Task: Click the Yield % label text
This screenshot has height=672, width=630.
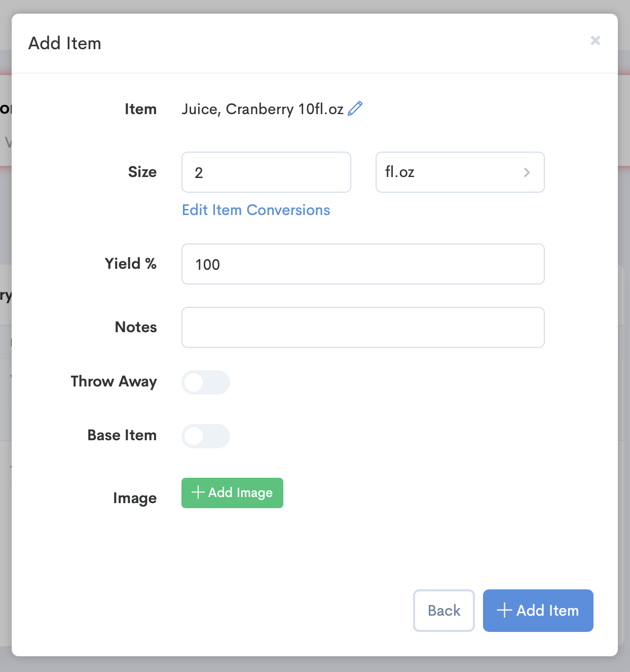Action: click(x=131, y=264)
